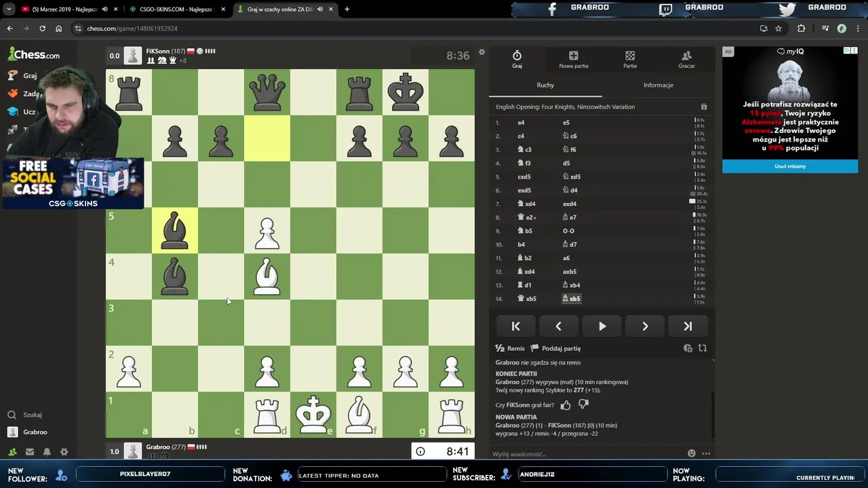Mute audio on the YouTube tab
This screenshot has width=868, height=488.
pos(104,9)
